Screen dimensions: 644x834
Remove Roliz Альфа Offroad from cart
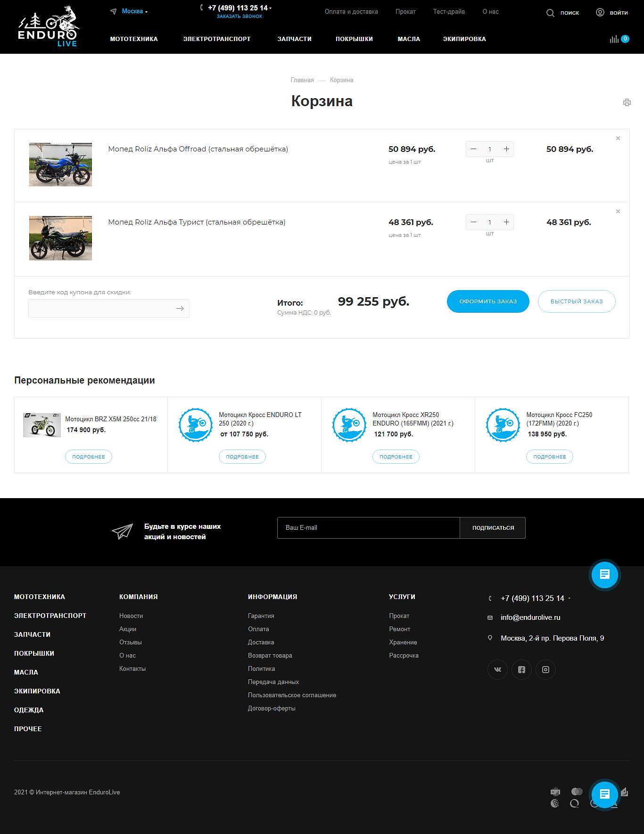[618, 138]
